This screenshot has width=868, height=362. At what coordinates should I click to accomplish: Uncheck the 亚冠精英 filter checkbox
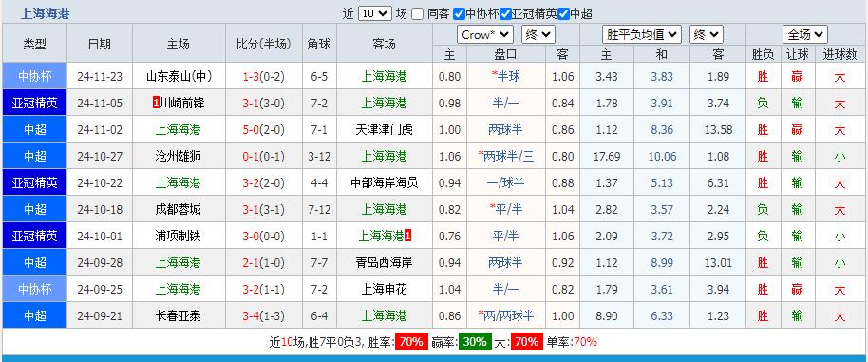(x=505, y=14)
